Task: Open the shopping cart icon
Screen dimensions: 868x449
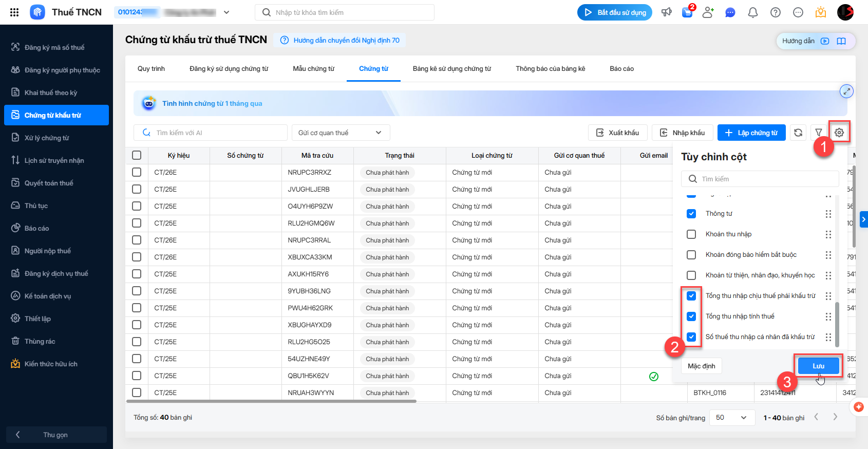Action: (x=687, y=12)
